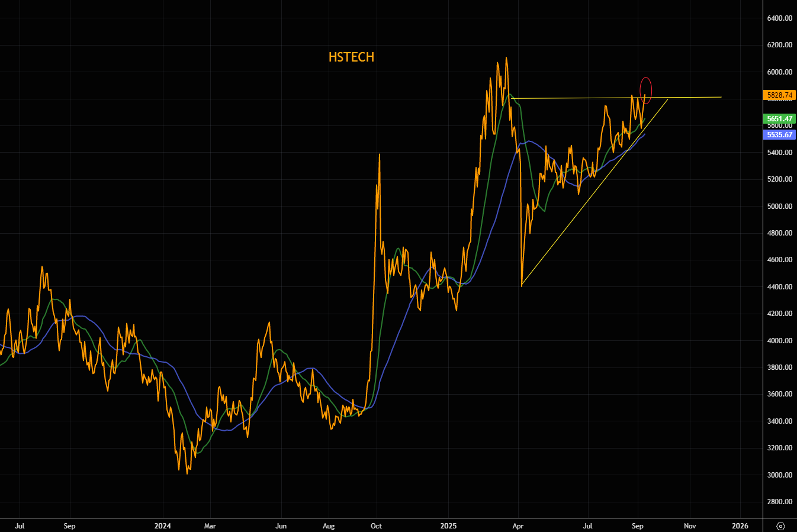Viewport: 797px width, 532px height.
Task: Click the Oct label on time axis
Action: 376,525
